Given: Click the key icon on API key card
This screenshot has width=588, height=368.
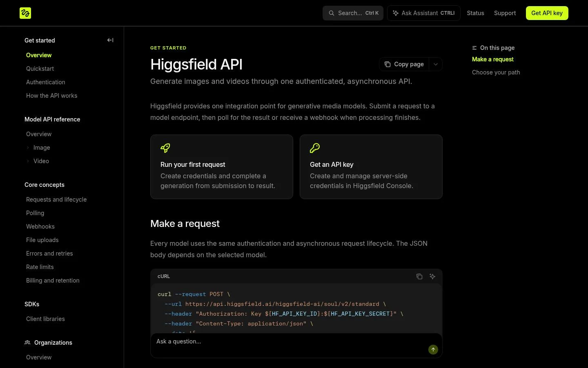Looking at the screenshot, I should click(x=315, y=148).
